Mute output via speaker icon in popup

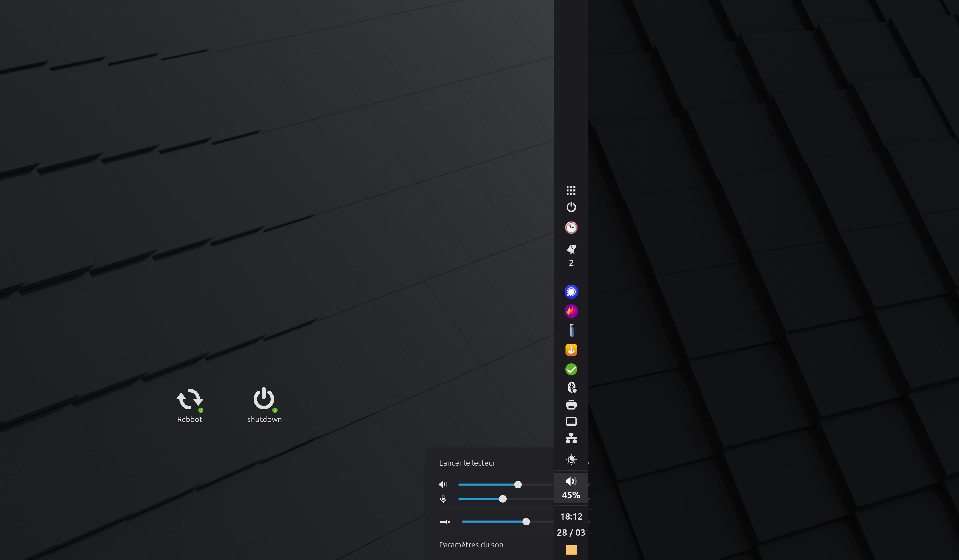pos(443,485)
